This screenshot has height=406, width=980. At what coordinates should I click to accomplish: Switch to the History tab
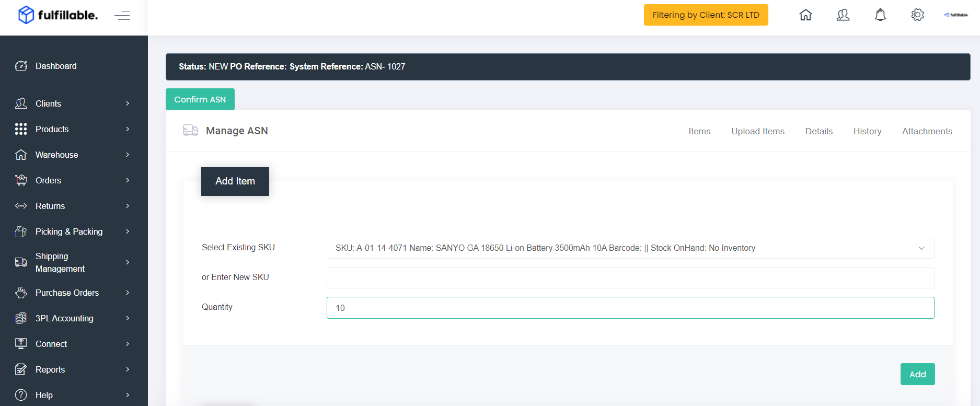point(867,131)
